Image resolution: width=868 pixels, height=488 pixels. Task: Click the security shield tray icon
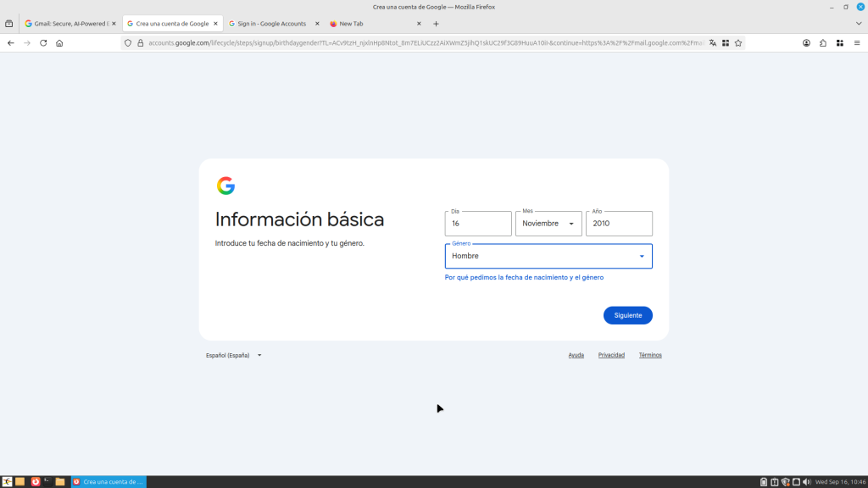pos(786,482)
